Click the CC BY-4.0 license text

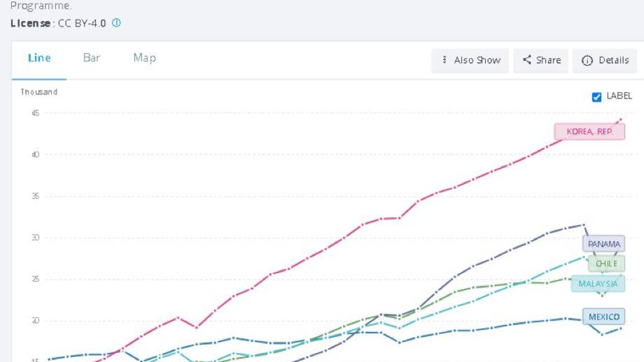[82, 23]
